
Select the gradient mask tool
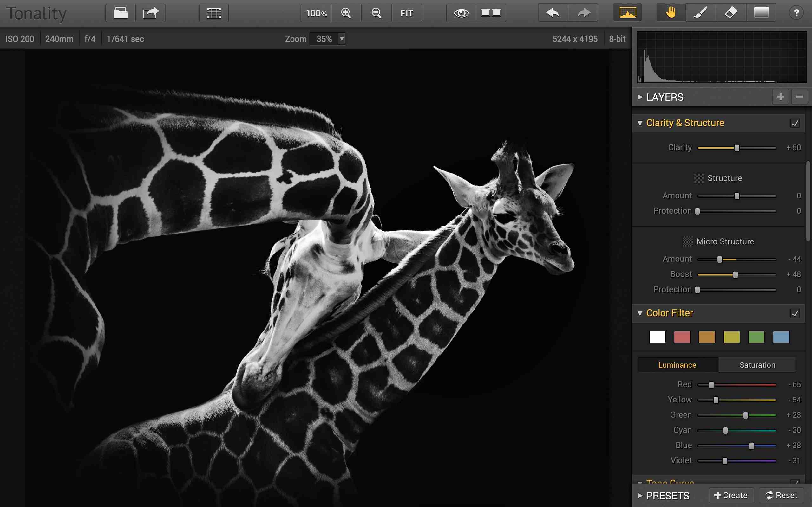point(761,13)
